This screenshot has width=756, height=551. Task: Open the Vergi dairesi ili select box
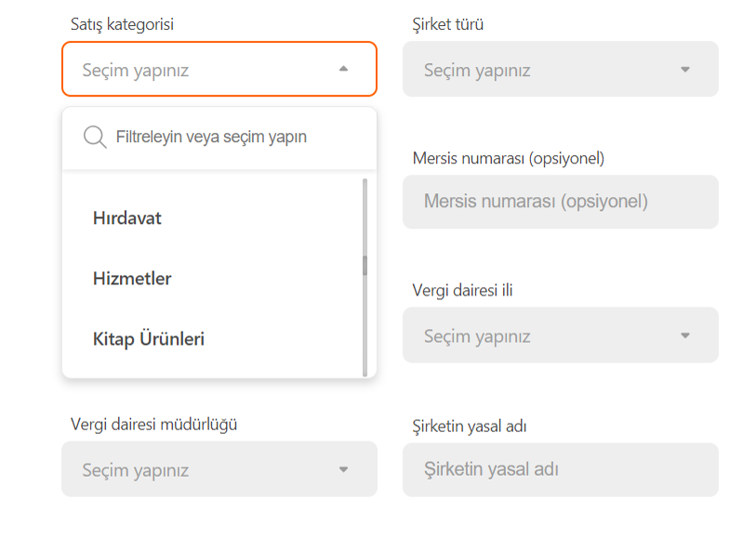[x=560, y=335]
